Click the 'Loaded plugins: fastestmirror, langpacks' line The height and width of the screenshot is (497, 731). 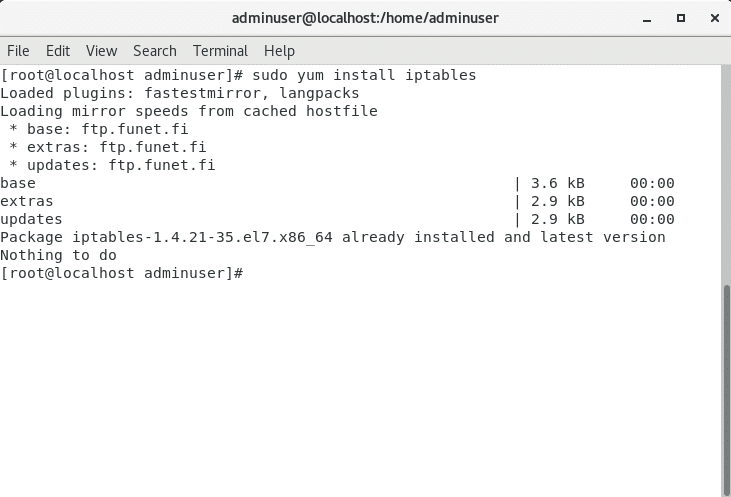click(x=179, y=93)
